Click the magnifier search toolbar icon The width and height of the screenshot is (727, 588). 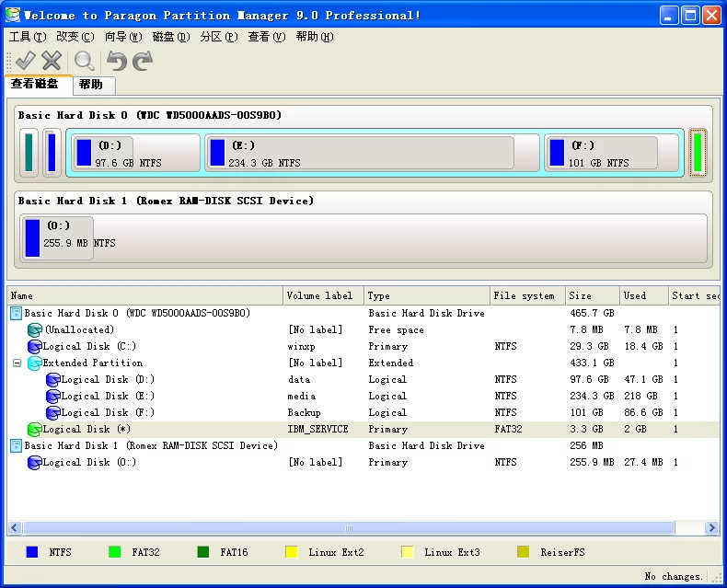pyautogui.click(x=85, y=61)
